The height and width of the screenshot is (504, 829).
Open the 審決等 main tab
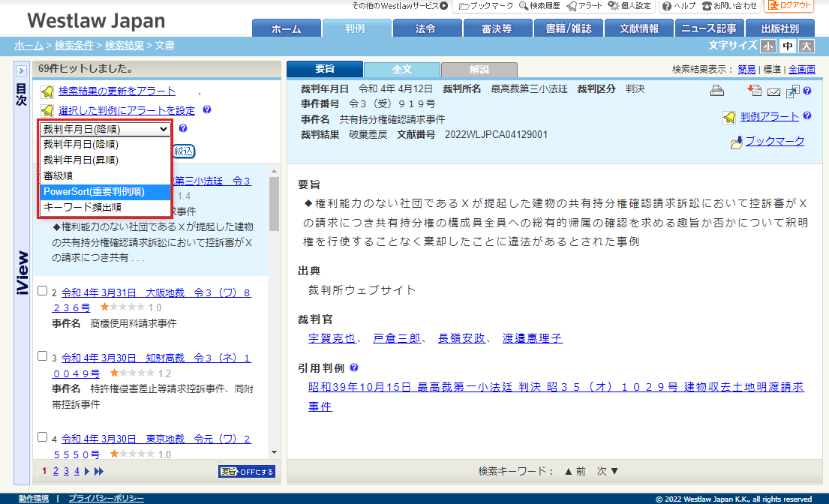[x=497, y=28]
